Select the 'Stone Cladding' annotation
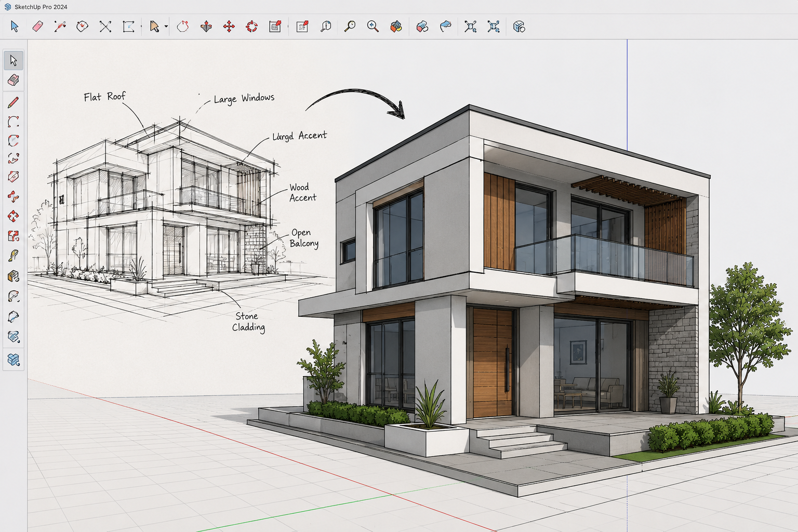 pos(248,322)
